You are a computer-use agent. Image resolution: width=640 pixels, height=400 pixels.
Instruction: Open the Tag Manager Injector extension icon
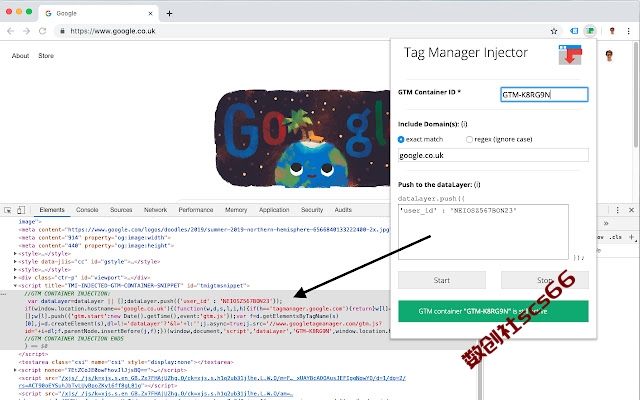point(590,31)
